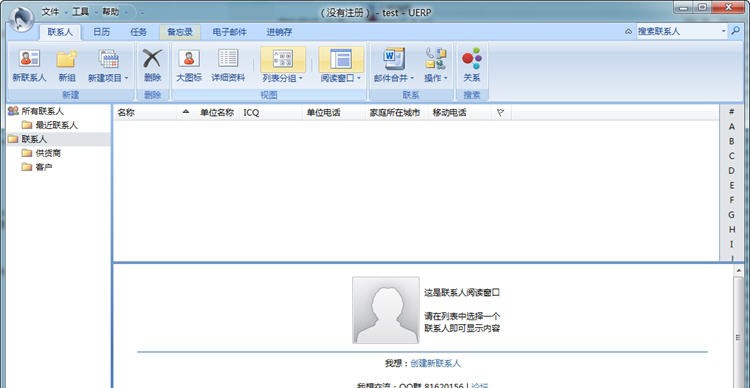The height and width of the screenshot is (388, 750).
Task: Jump to letter A in index
Action: click(731, 126)
